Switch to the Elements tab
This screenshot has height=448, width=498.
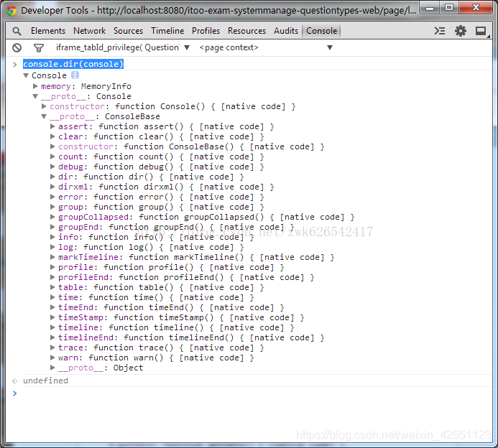[x=48, y=31]
